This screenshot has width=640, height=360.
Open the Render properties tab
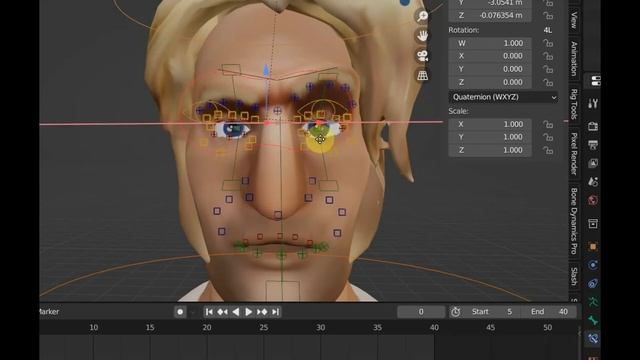593,126
